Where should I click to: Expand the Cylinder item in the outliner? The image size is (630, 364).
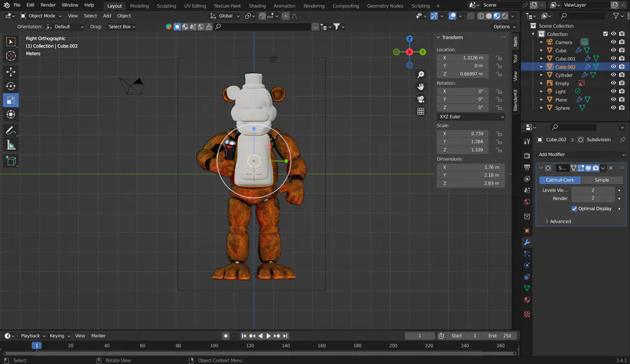[x=541, y=75]
